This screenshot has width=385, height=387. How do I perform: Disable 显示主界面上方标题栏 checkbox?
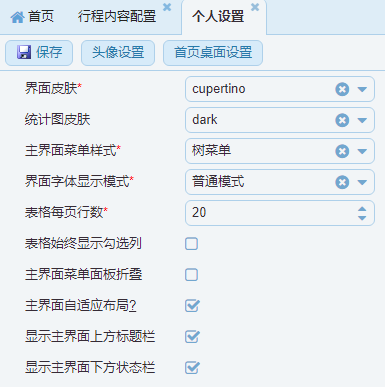click(x=192, y=337)
